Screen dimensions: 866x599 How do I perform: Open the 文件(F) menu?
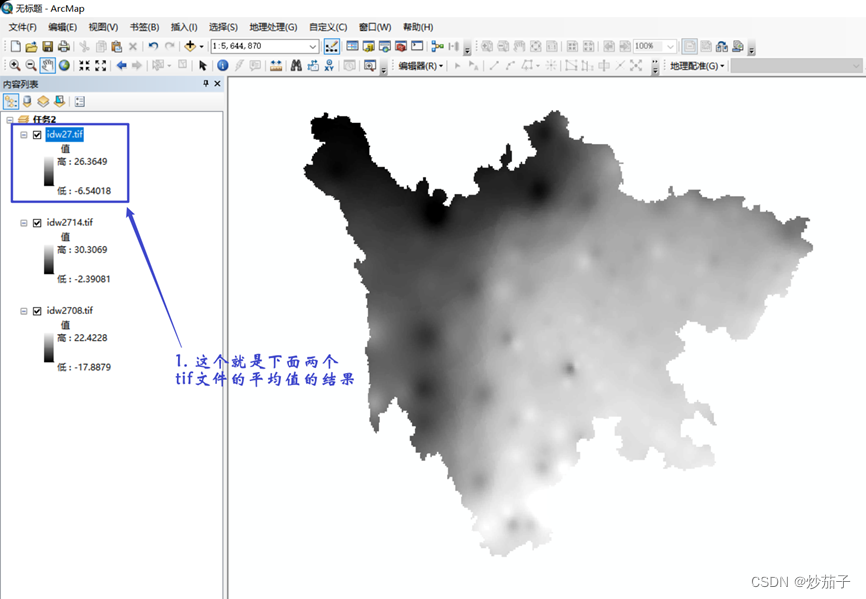point(22,27)
